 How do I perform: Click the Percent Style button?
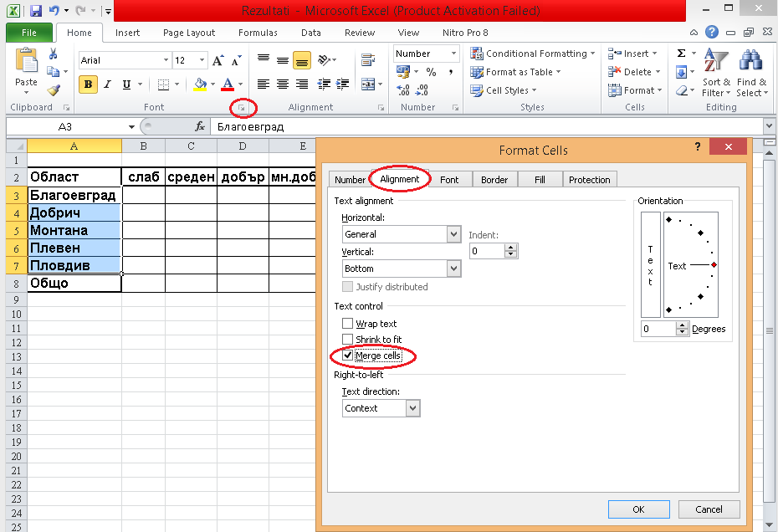point(432,73)
